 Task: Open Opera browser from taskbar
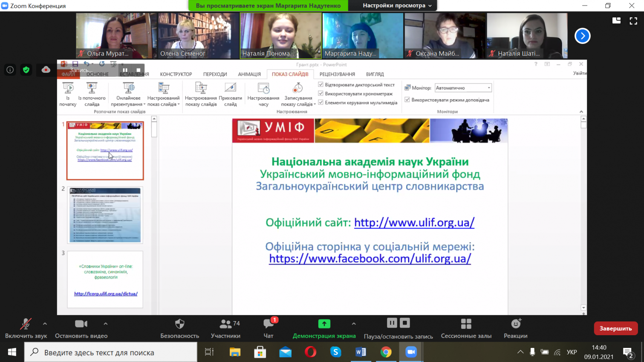point(311,352)
